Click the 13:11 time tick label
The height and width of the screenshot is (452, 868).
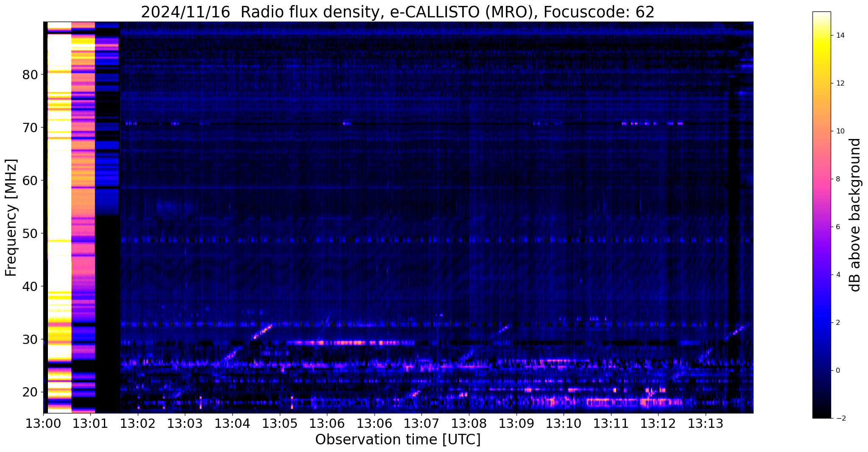click(x=611, y=424)
